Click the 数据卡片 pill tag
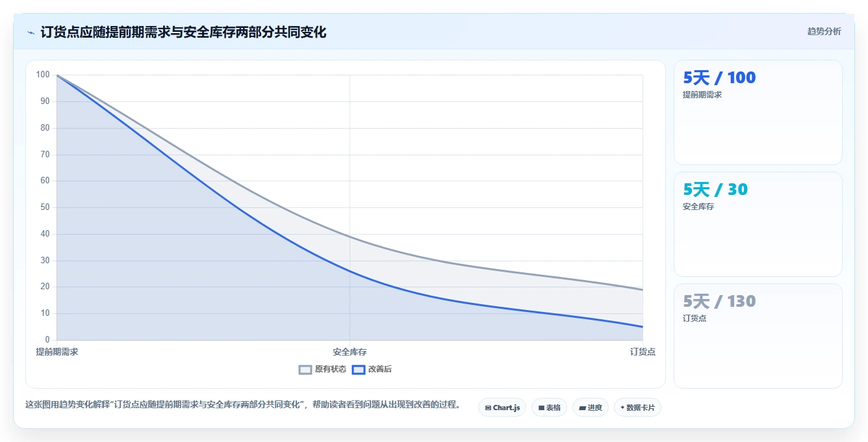The height and width of the screenshot is (442, 868). [x=637, y=408]
